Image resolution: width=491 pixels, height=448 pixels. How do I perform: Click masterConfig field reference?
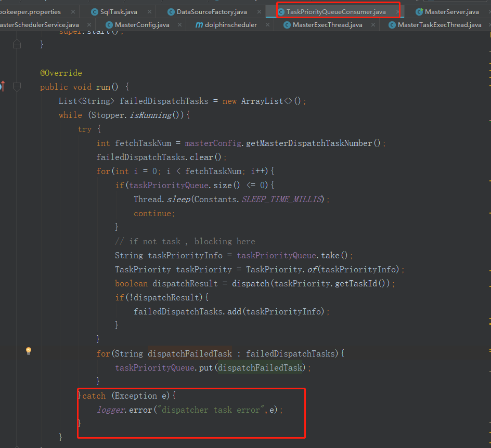(x=213, y=143)
